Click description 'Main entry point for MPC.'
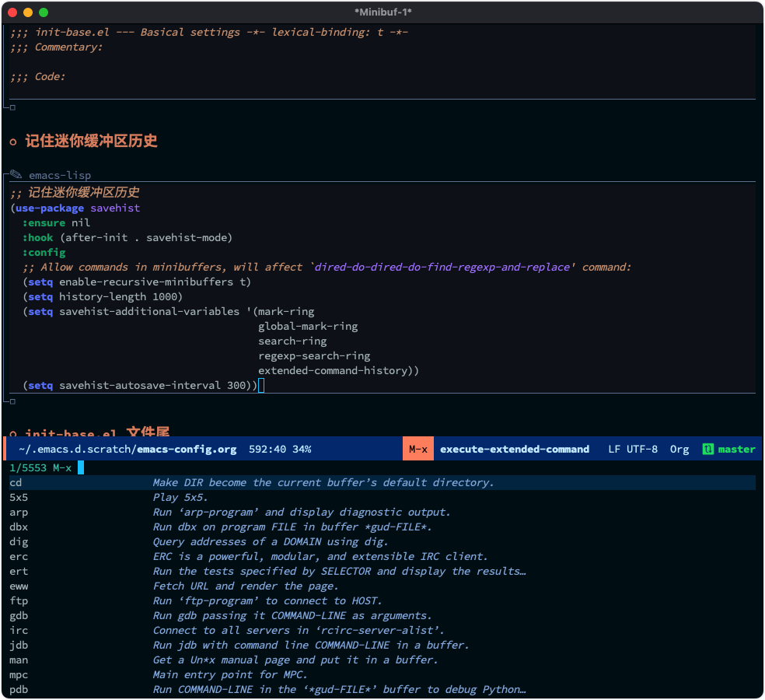Image resolution: width=765 pixels, height=700 pixels. click(230, 675)
